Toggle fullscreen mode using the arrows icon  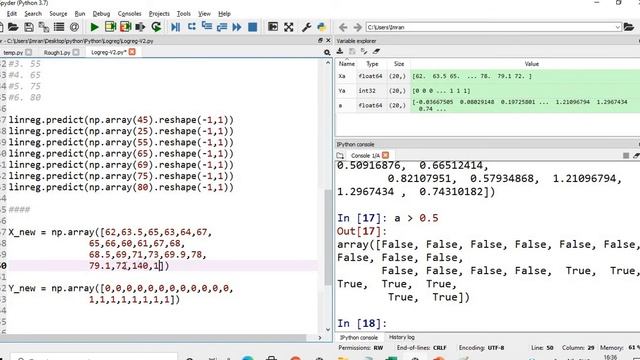289,27
